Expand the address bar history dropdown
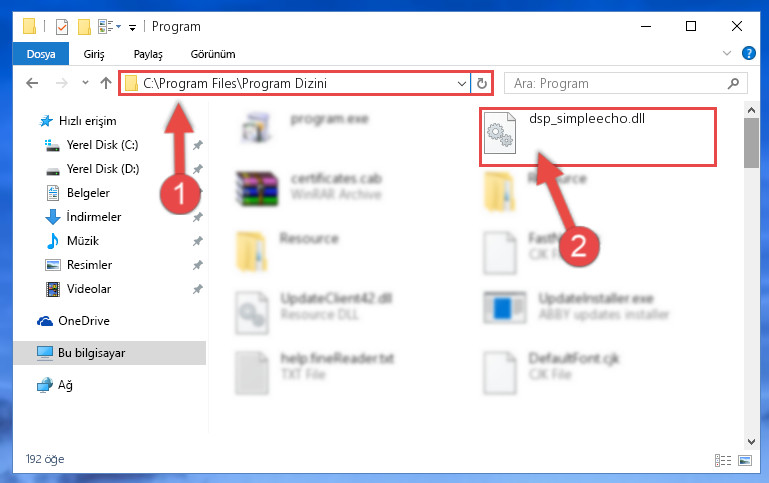Viewport: 769px width, 483px height. (x=461, y=84)
